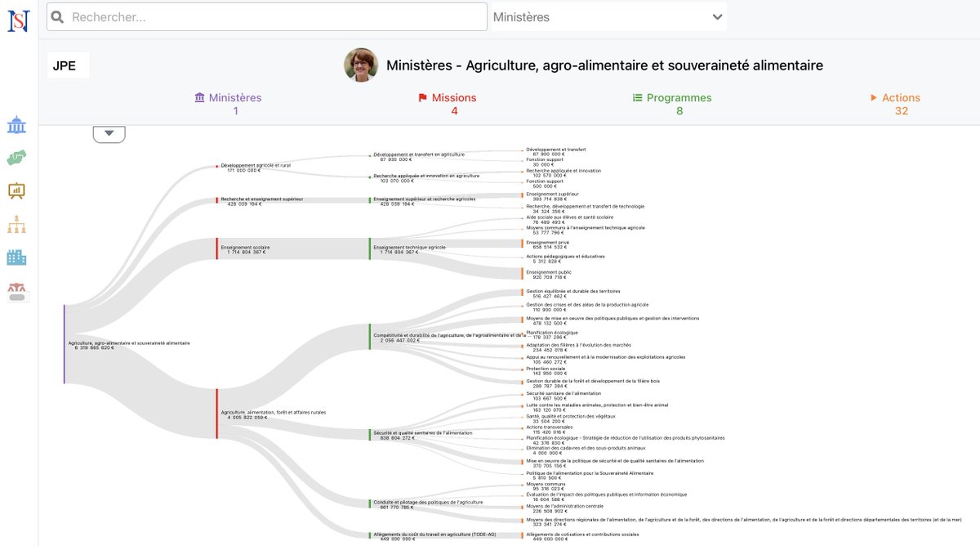Click the magnifying glass search icon
The height and width of the screenshot is (546, 980).
(57, 16)
